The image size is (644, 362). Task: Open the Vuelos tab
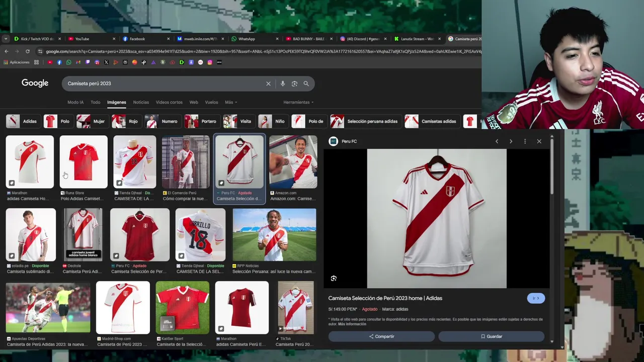[211, 102]
